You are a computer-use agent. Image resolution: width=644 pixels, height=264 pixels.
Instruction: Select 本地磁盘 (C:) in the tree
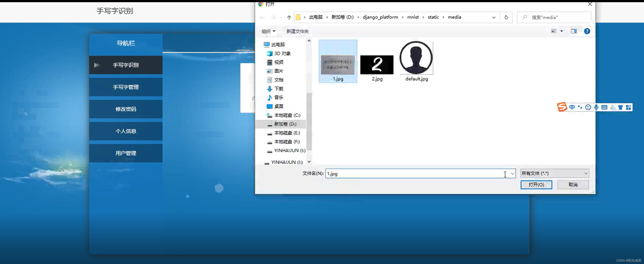pos(287,115)
